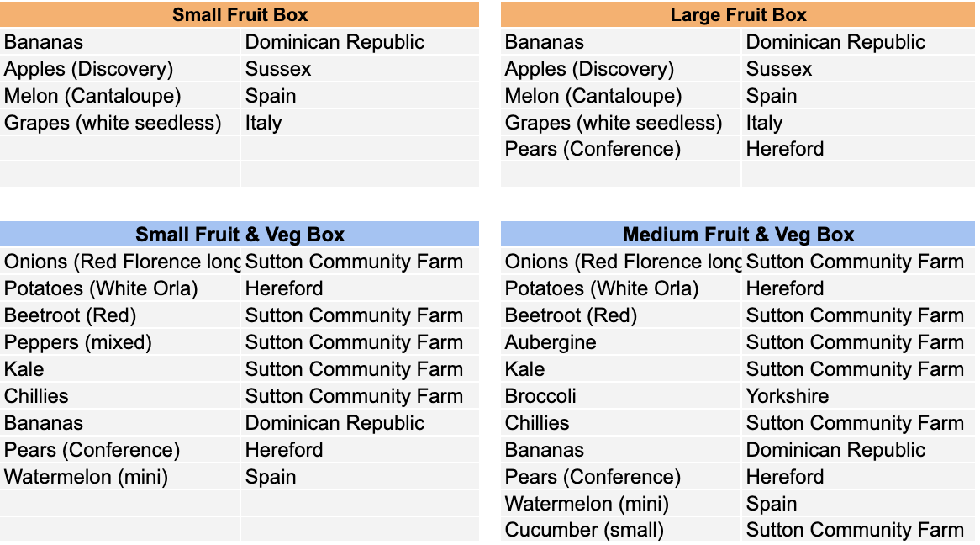Select the Cucumber (small) cell

(621, 529)
